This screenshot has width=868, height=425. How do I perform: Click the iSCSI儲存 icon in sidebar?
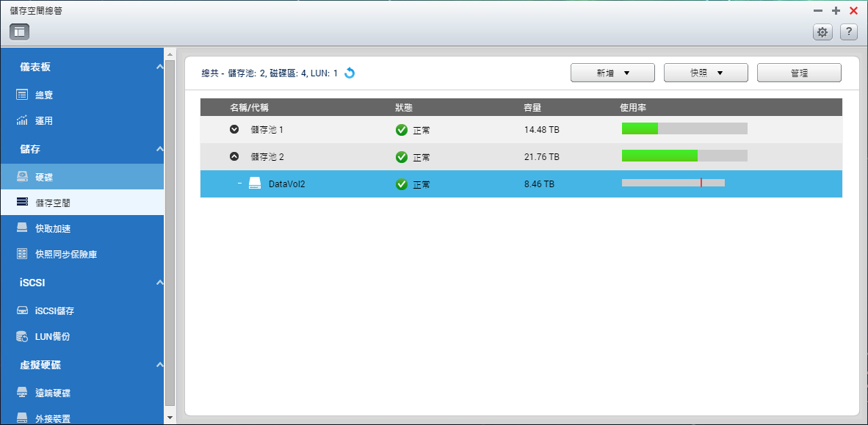point(22,310)
